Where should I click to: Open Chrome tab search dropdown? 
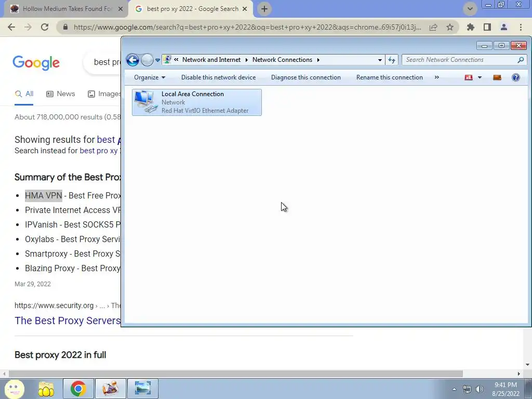[x=470, y=9]
